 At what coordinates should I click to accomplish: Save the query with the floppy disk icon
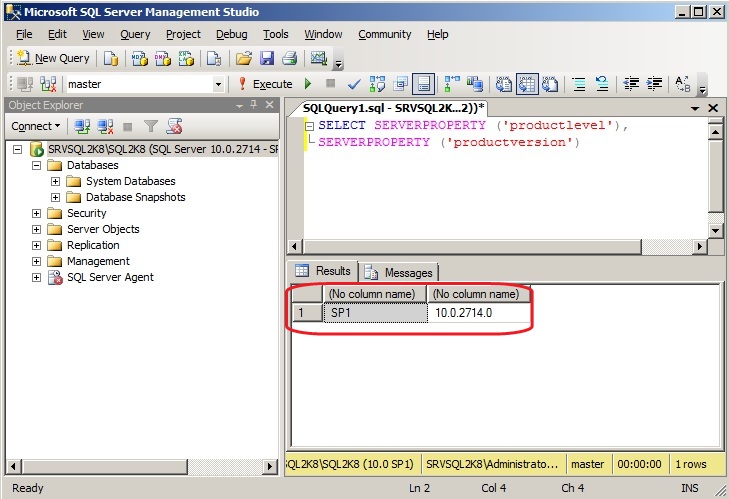[x=266, y=58]
